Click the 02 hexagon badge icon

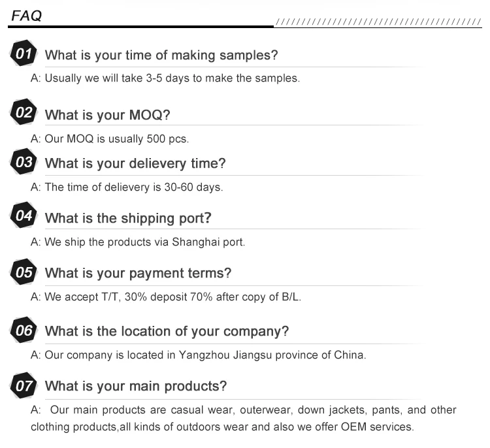[x=24, y=113]
